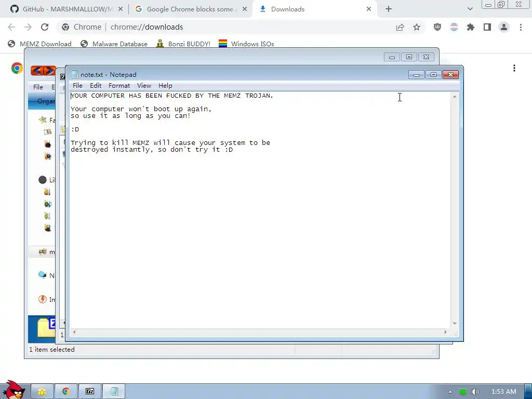Open Chrome profile avatar
532x399 pixels.
tap(504, 27)
